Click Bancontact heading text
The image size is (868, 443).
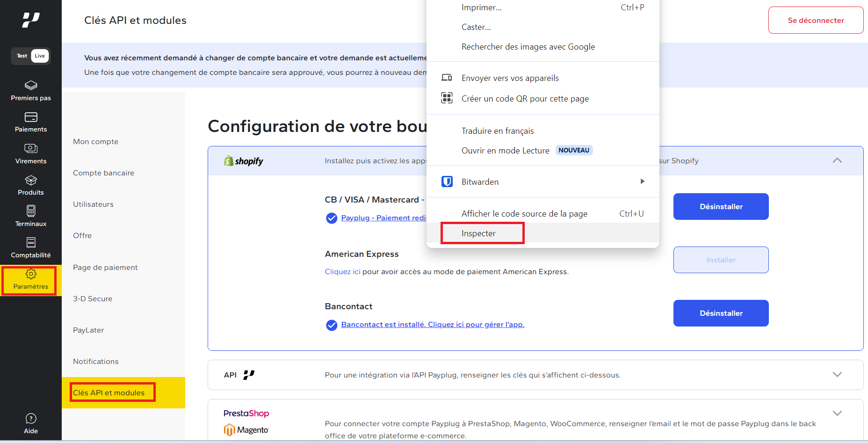tap(348, 306)
